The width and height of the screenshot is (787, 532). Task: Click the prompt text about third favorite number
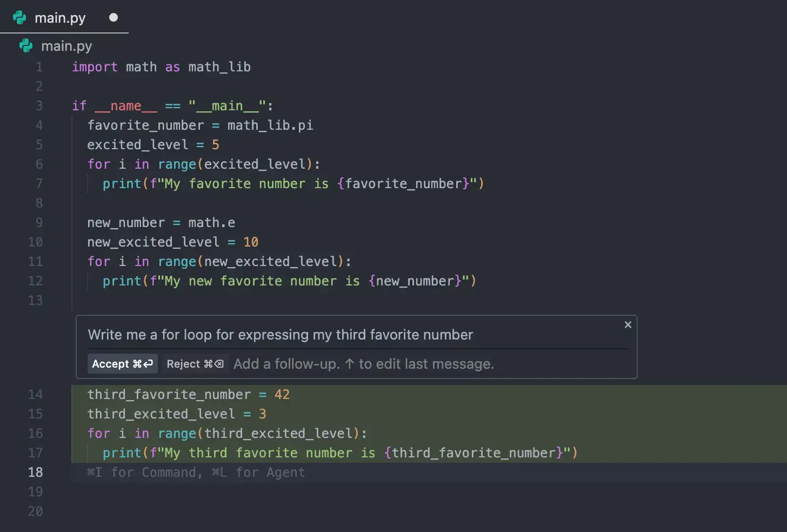pyautogui.click(x=280, y=335)
